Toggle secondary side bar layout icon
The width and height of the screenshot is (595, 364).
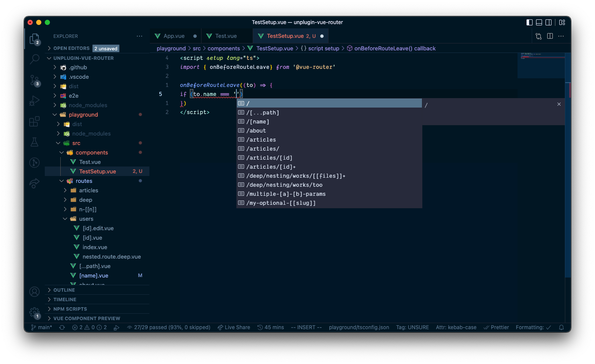click(549, 22)
